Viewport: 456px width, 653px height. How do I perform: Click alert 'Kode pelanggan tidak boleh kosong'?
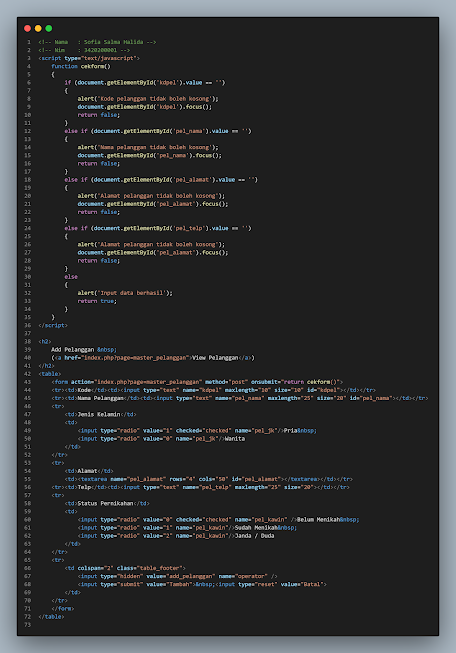click(148, 99)
